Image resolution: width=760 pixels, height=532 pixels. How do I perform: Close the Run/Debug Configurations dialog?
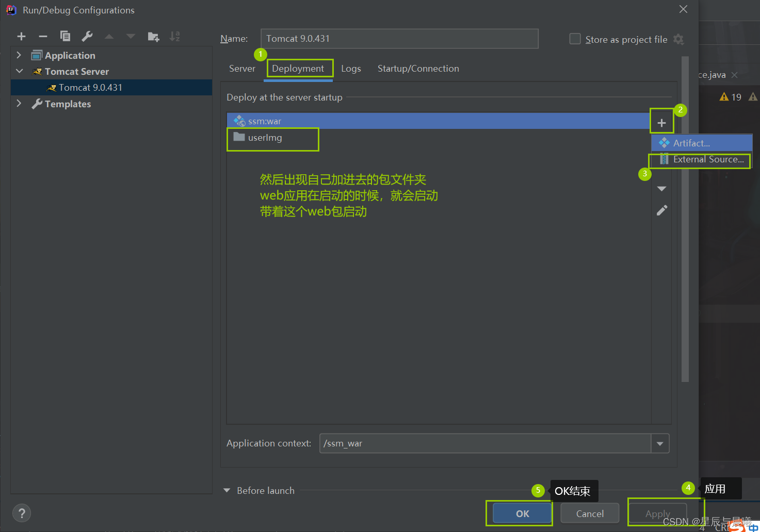(x=683, y=9)
